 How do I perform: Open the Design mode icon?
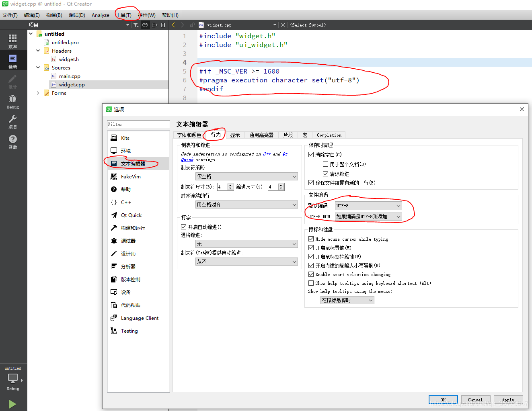[x=13, y=81]
